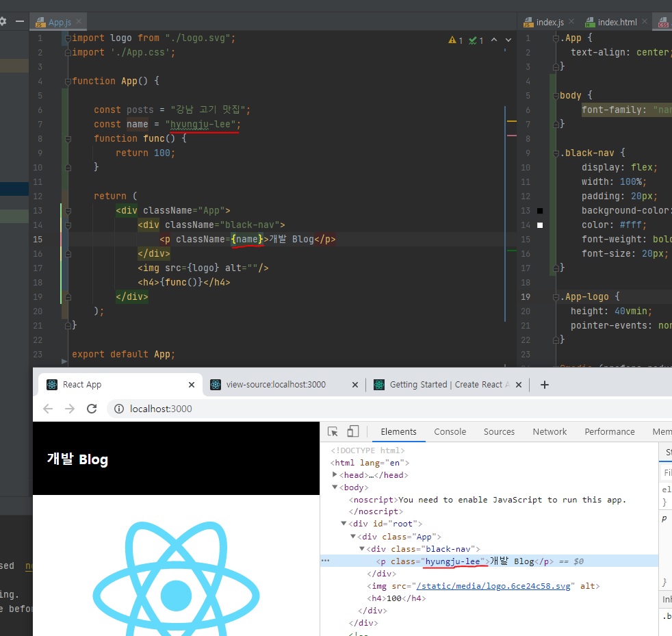Collapse the function func() fold marker

pyautogui.click(x=68, y=138)
